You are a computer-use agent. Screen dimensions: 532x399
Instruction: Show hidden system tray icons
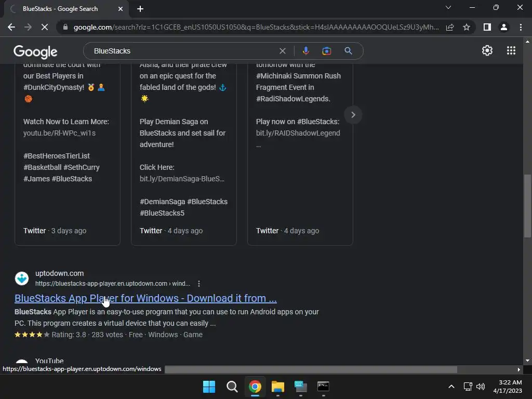click(x=451, y=387)
